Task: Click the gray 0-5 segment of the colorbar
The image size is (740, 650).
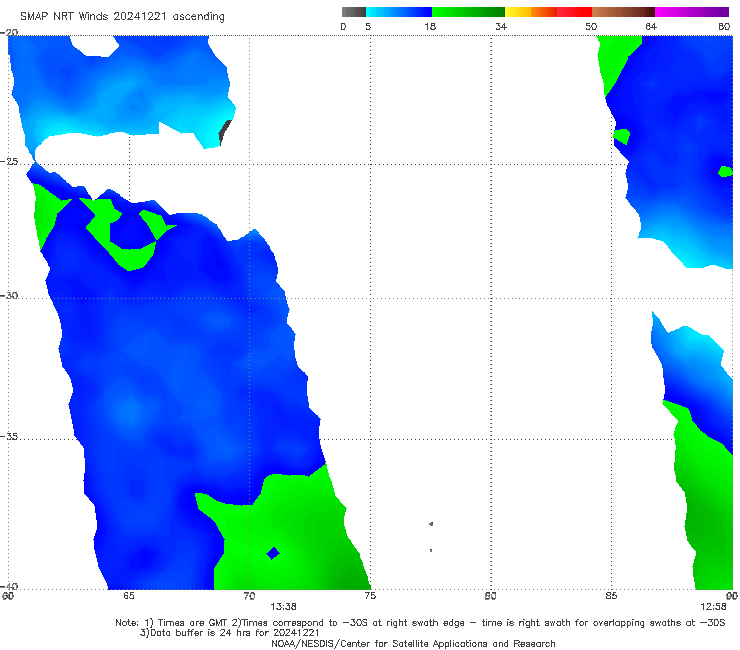Action: pyautogui.click(x=354, y=12)
